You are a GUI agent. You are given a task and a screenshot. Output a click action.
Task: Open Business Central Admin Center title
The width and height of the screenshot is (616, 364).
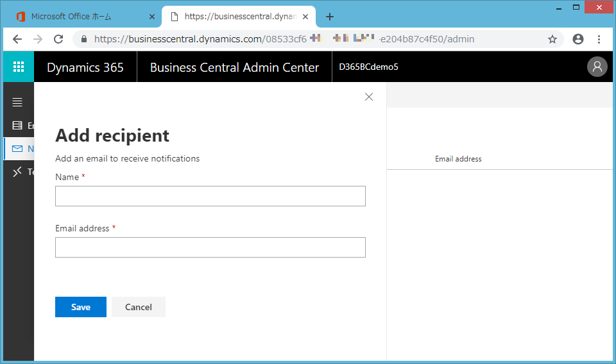[235, 67]
